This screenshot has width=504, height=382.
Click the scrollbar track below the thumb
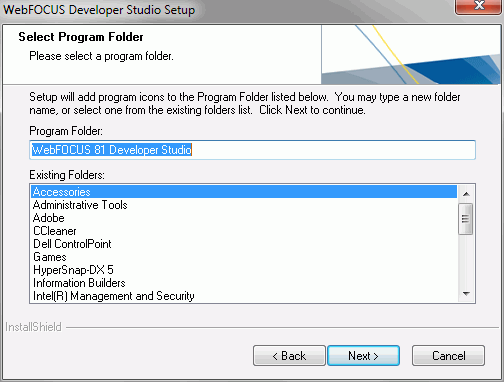tap(466, 260)
